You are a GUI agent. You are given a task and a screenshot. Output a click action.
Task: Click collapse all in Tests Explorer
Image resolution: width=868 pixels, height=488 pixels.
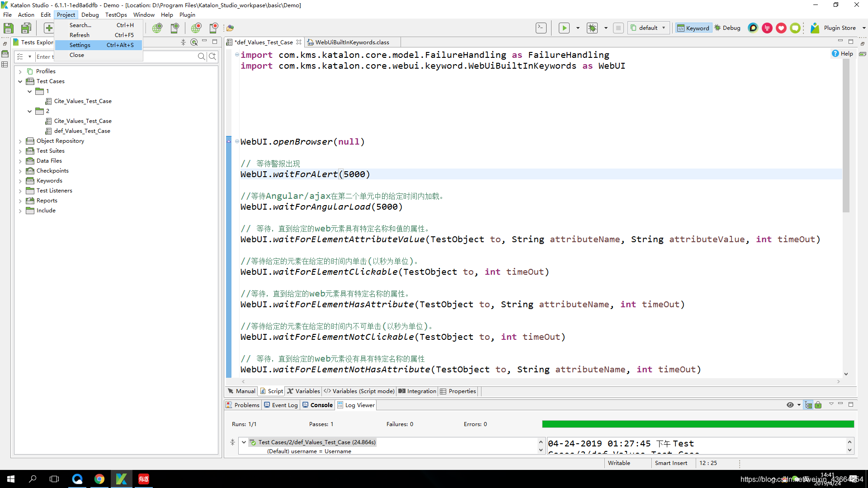pyautogui.click(x=183, y=42)
